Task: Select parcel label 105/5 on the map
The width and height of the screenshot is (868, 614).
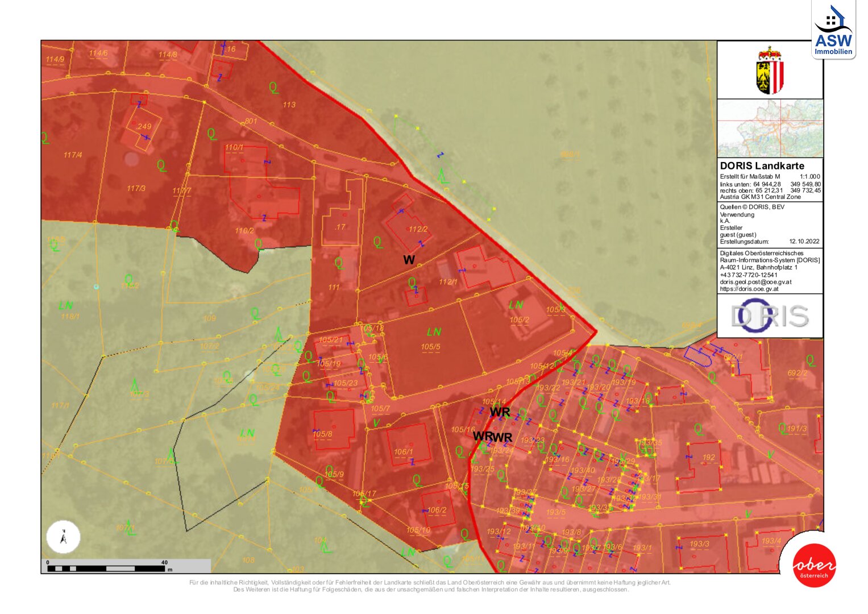Action: (x=430, y=347)
